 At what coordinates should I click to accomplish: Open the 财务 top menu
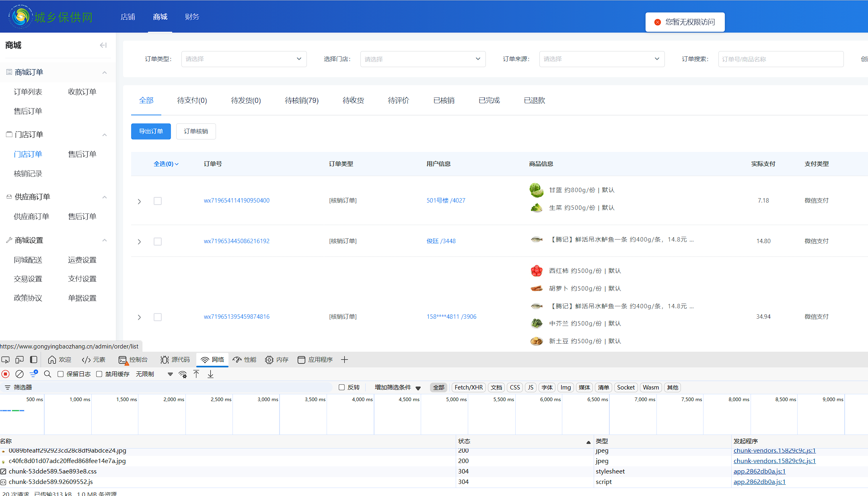(192, 17)
